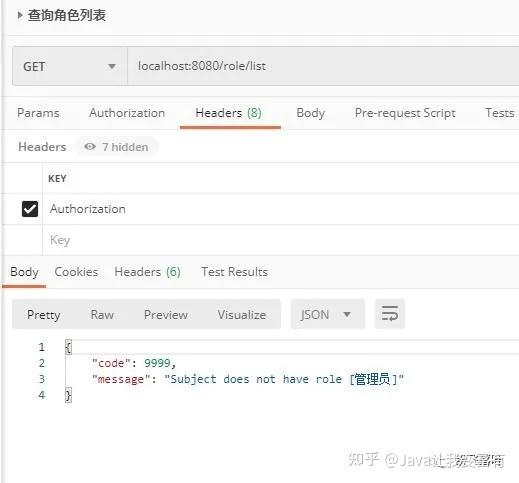Viewport: 519px width, 483px height.
Task: Open the JSON format dropdown
Action: click(x=328, y=314)
